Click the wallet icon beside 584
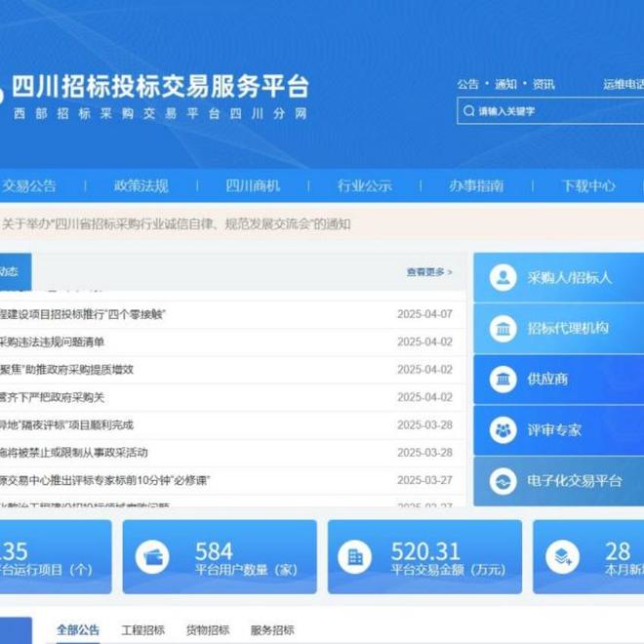The width and height of the screenshot is (644, 644). (x=152, y=557)
